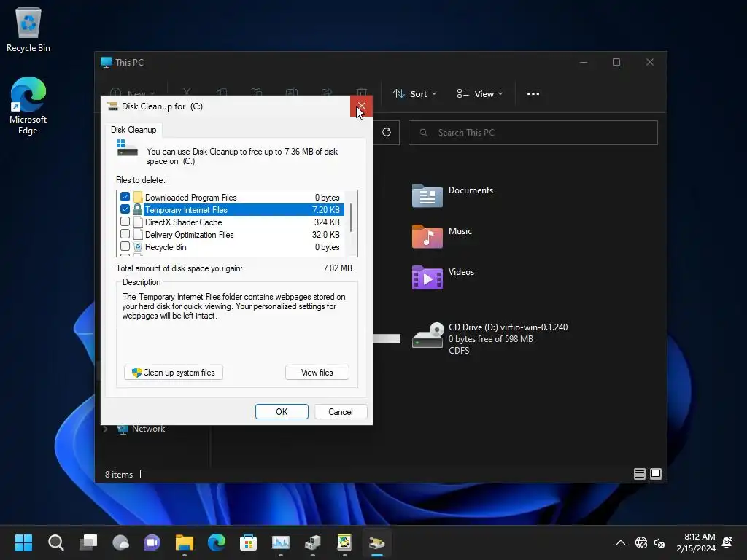
Task: Uncheck Temporary Internet Files checkbox
Action: click(x=125, y=209)
